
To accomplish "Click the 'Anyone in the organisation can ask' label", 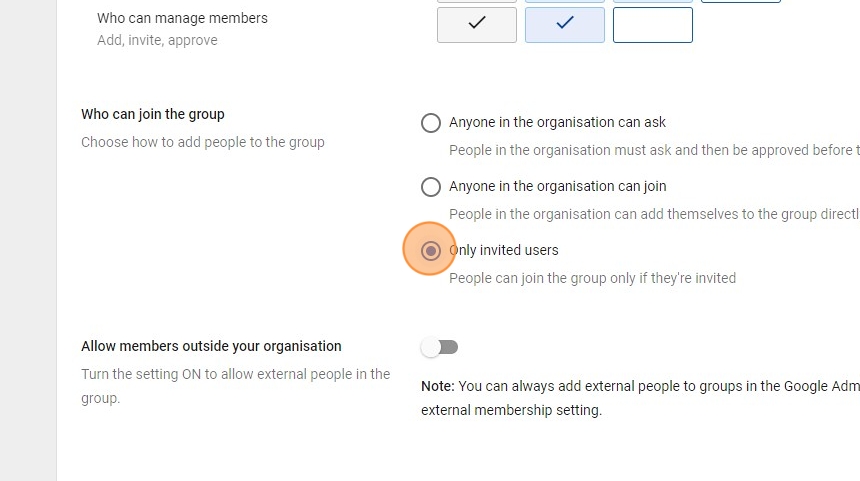I will [x=557, y=122].
